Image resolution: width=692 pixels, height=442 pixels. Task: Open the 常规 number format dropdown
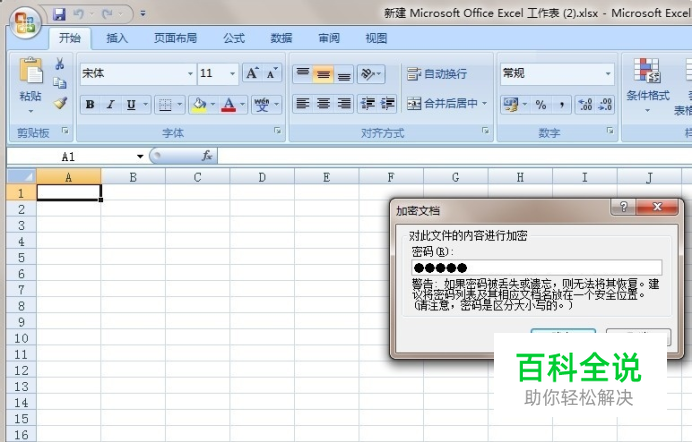point(608,74)
